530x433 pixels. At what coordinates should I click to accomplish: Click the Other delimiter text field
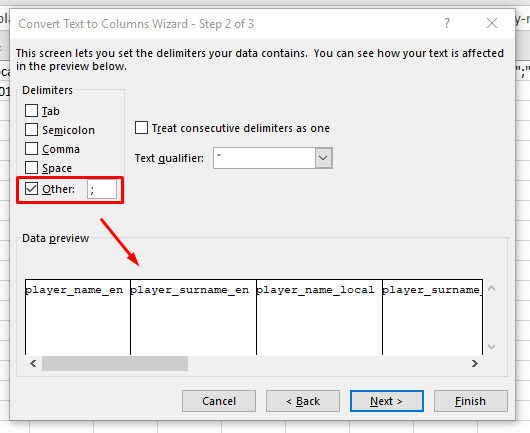(x=102, y=189)
